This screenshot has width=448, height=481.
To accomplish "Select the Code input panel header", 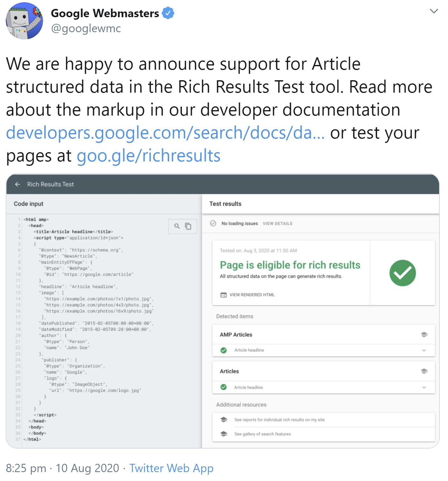I will click(x=29, y=204).
